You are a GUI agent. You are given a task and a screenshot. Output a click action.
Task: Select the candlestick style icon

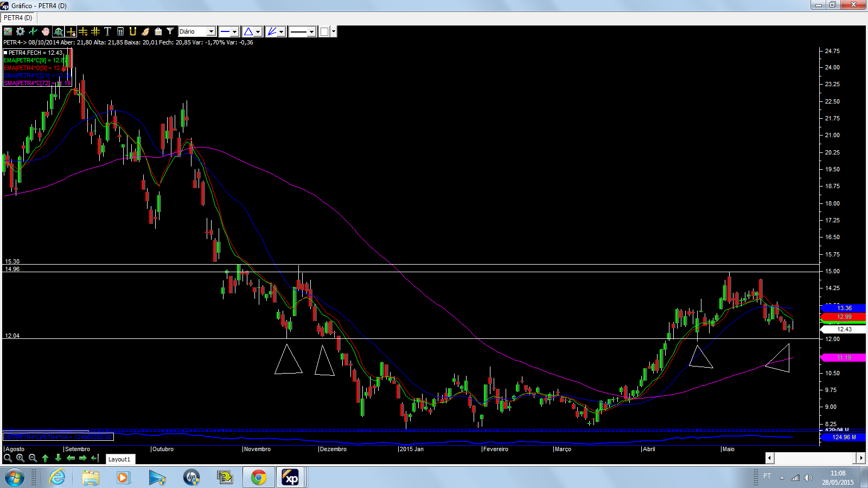click(x=33, y=31)
